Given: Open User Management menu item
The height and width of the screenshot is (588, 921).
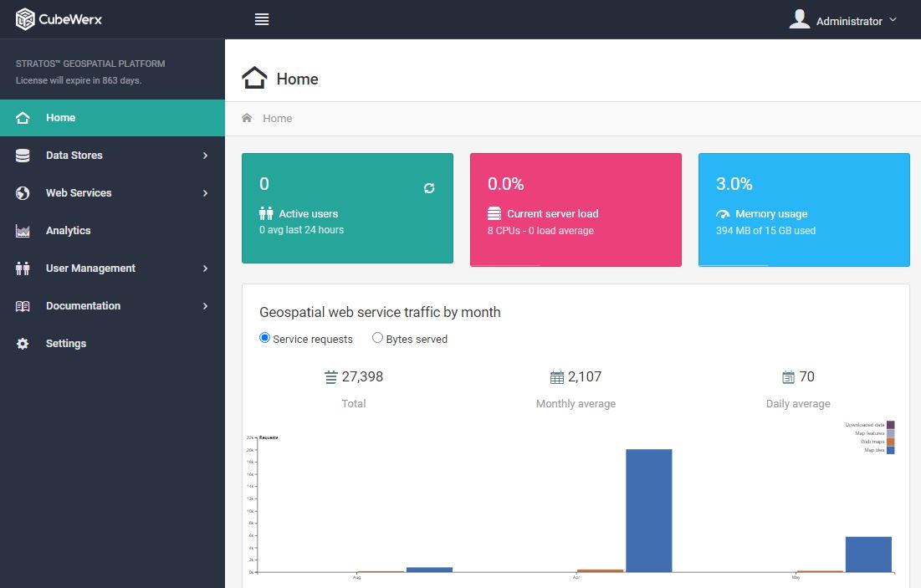Looking at the screenshot, I should coord(112,268).
